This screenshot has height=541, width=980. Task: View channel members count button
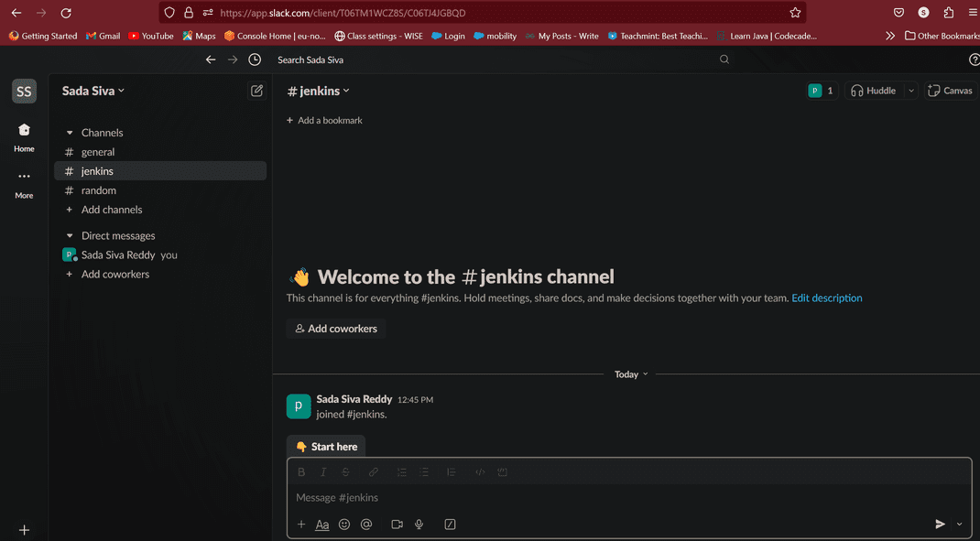tap(822, 91)
